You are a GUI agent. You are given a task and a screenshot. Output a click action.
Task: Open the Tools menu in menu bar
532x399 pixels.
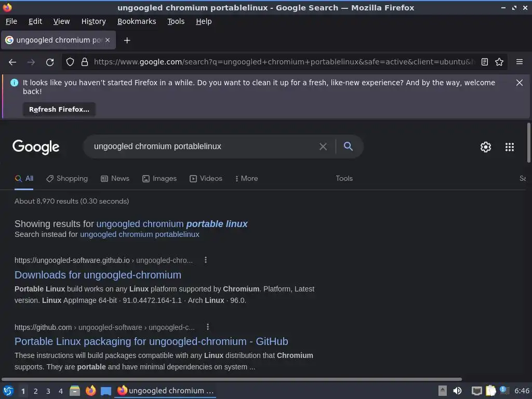(176, 21)
